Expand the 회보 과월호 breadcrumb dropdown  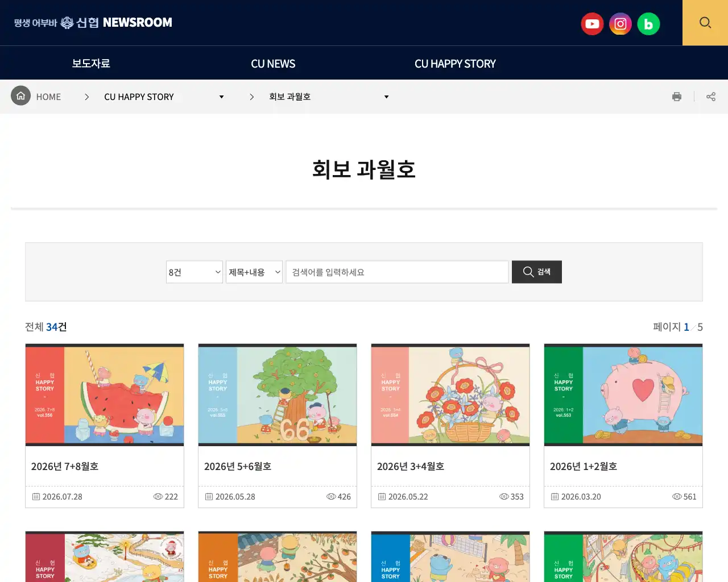tap(329, 97)
